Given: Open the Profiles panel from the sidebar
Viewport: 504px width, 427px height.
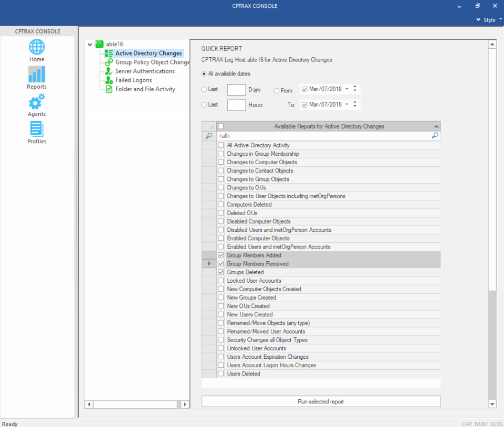Looking at the screenshot, I should 36,133.
